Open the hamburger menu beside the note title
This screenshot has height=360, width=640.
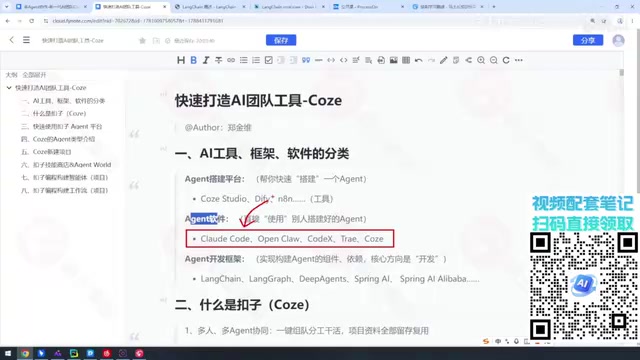pyautogui.click(x=26, y=40)
